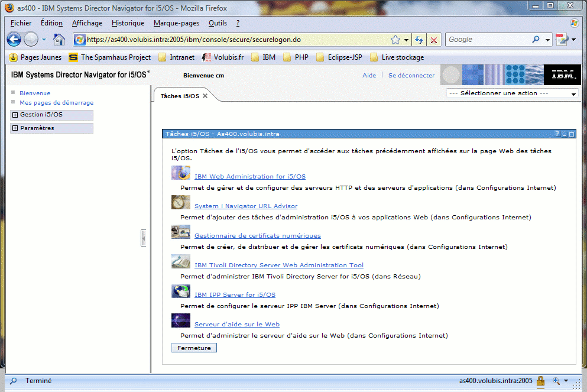
Task: Open the Pages Jaunes bookmark
Action: pos(35,57)
